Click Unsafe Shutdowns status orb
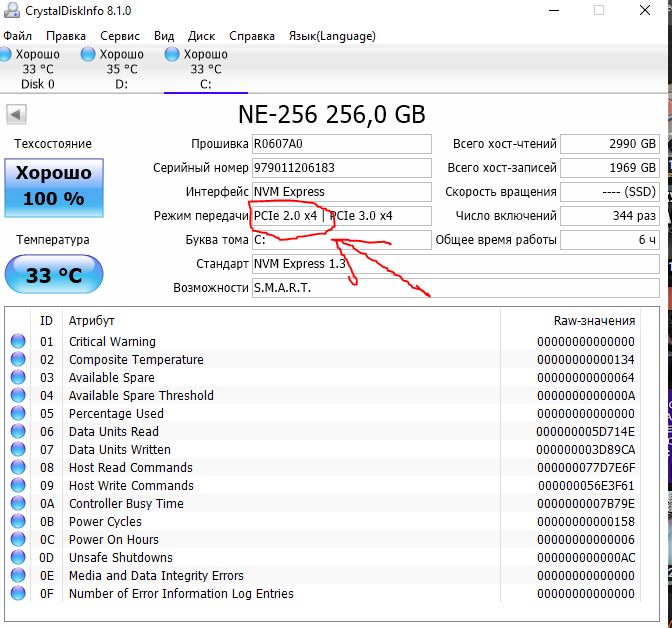 [x=18, y=558]
